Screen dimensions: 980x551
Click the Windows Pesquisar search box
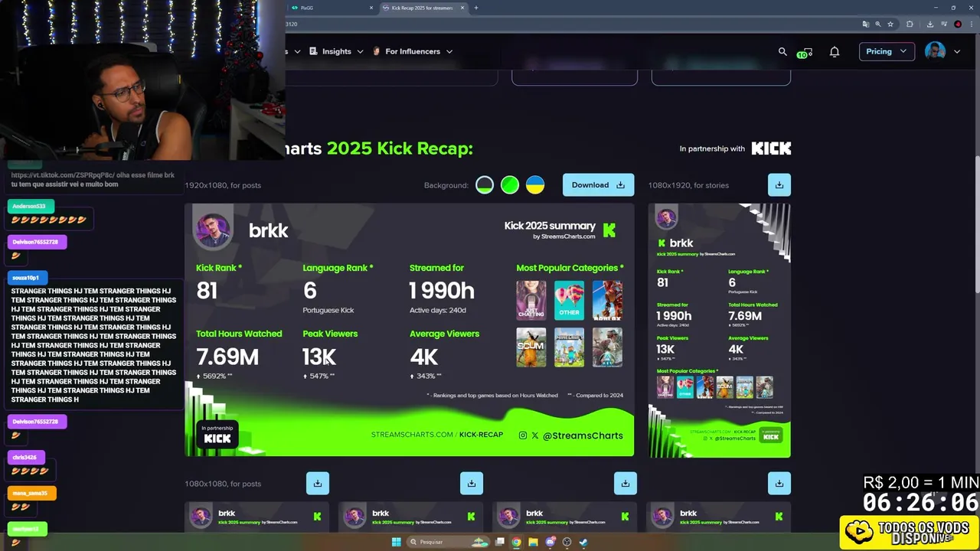448,542
